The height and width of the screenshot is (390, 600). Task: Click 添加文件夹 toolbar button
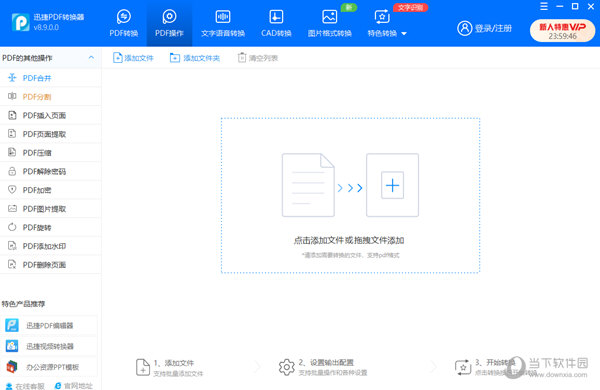[195, 58]
